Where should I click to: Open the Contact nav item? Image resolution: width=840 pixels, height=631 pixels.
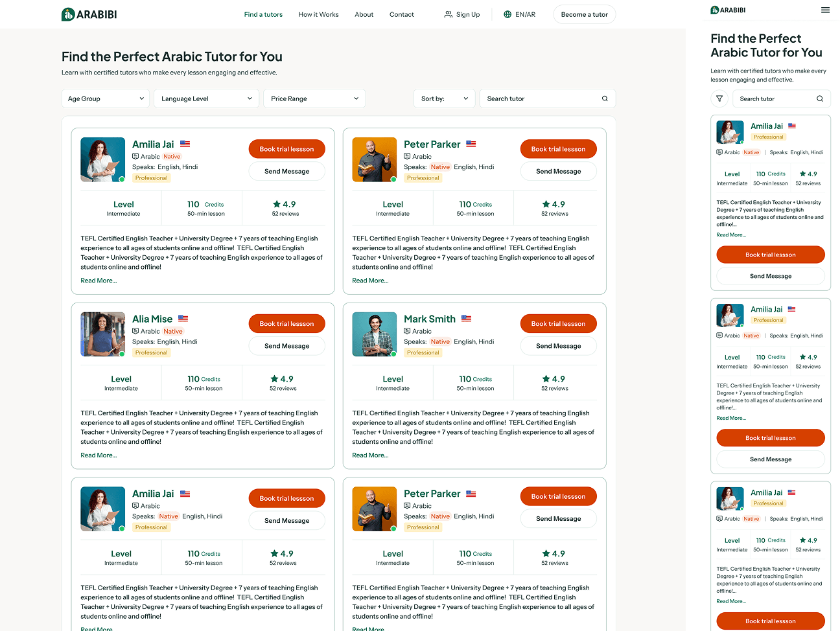(402, 14)
